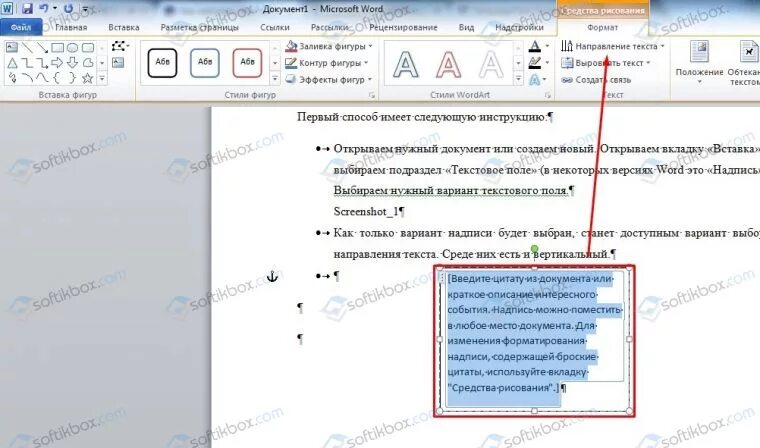Click the Word application icon in title bar
This screenshot has width=760, height=448.
7,8
